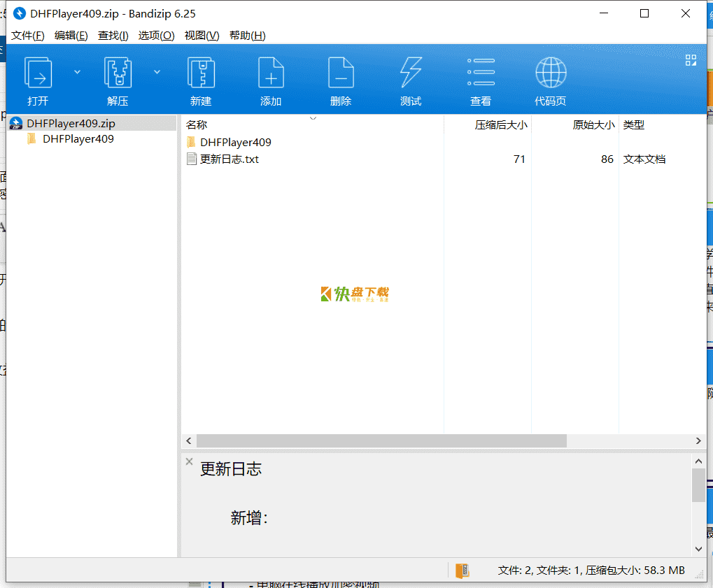
Task: Click the Bandizip icon in the title bar
Action: pos(19,13)
